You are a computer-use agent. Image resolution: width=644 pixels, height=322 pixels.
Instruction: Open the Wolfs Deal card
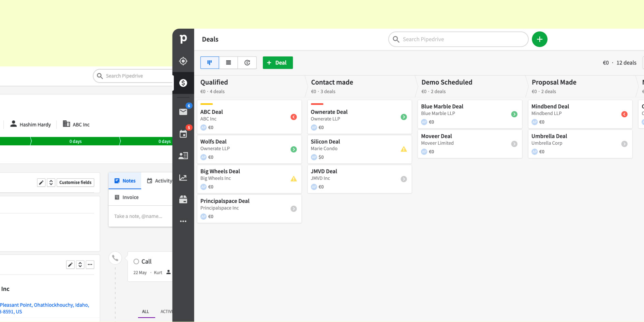click(x=249, y=149)
